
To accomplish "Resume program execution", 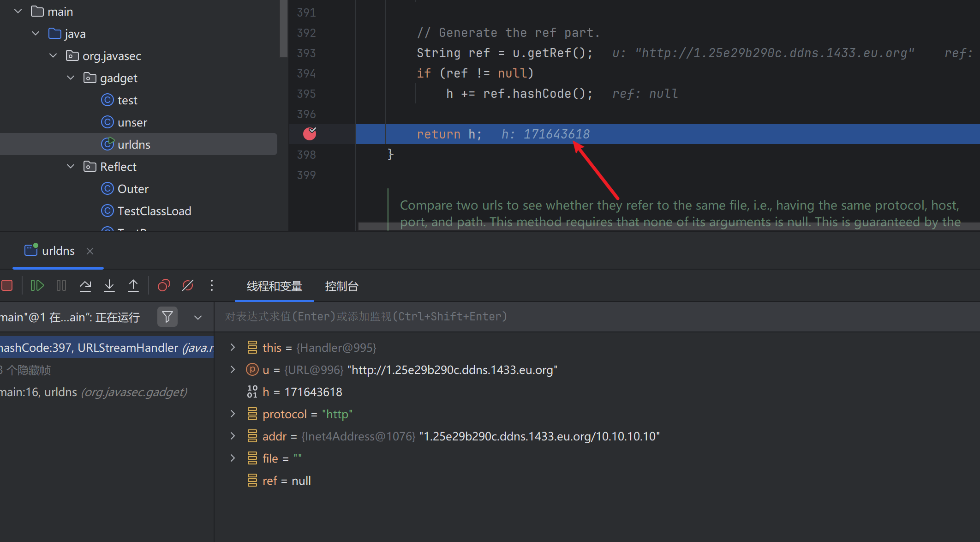I will click(37, 286).
